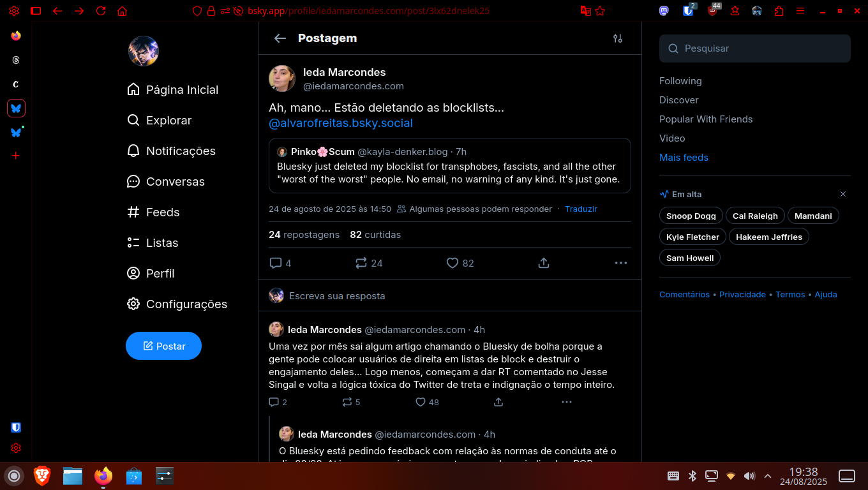
Task: Click Escreva sua resposta reply box
Action: (450, 295)
